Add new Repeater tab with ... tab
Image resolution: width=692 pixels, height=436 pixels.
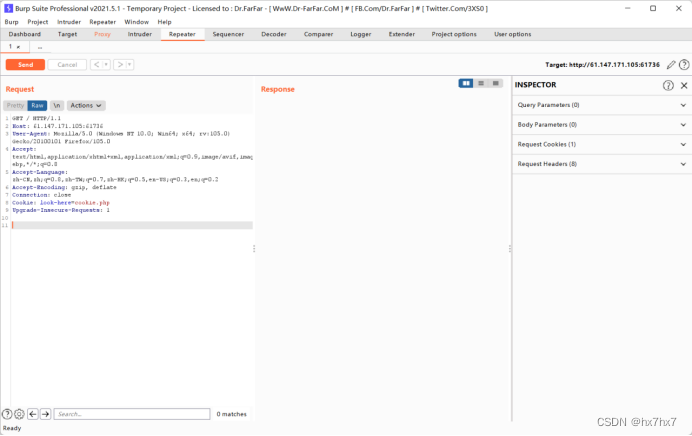coord(40,47)
